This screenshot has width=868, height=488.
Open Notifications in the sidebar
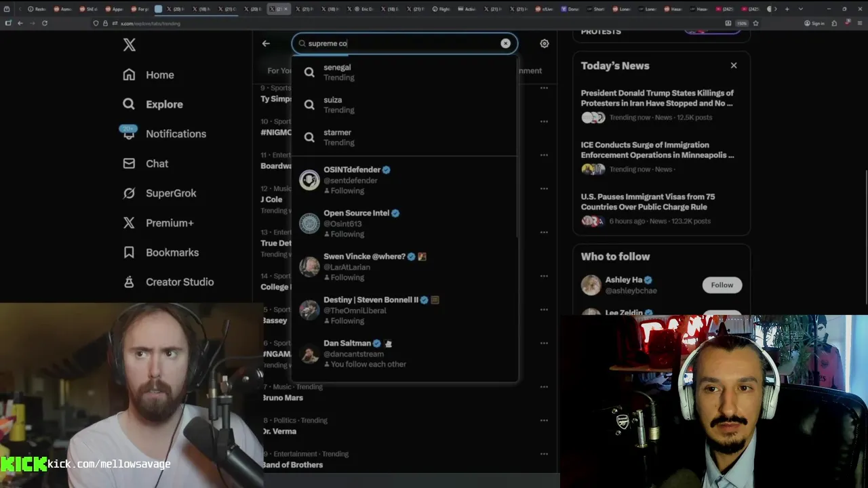(x=163, y=134)
